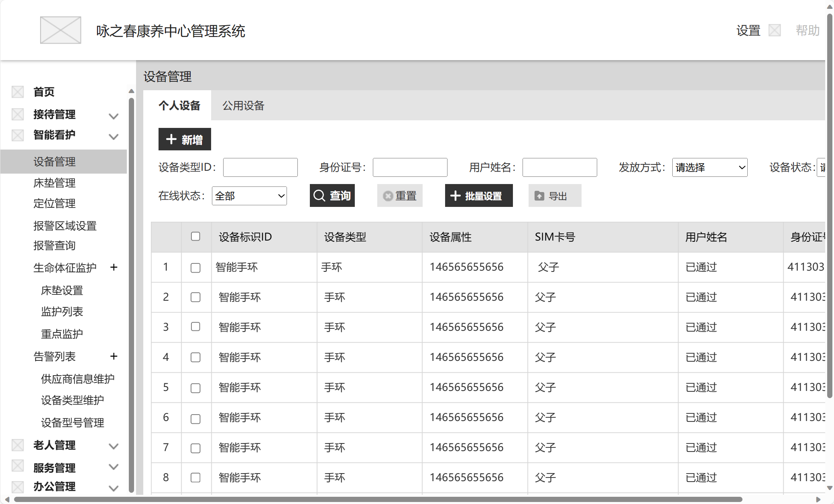
Task: Check the checkbox for row 6
Action: 195,419
